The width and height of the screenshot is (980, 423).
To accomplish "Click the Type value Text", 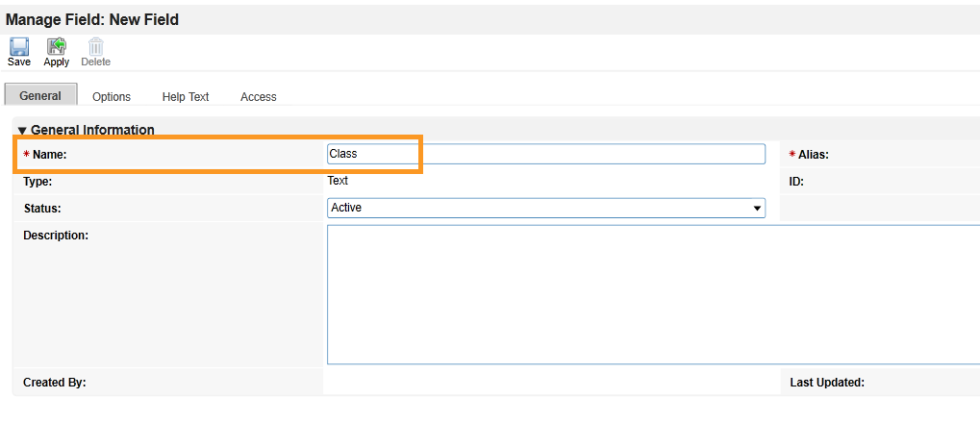I will click(x=338, y=181).
